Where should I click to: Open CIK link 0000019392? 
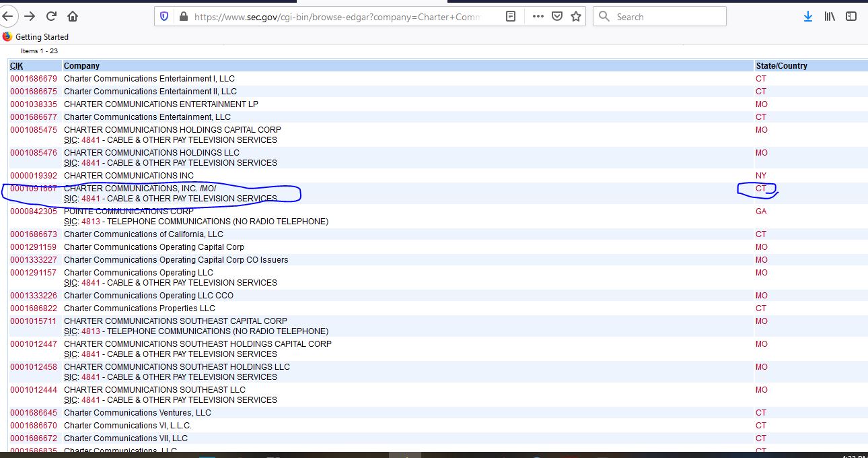tap(34, 176)
